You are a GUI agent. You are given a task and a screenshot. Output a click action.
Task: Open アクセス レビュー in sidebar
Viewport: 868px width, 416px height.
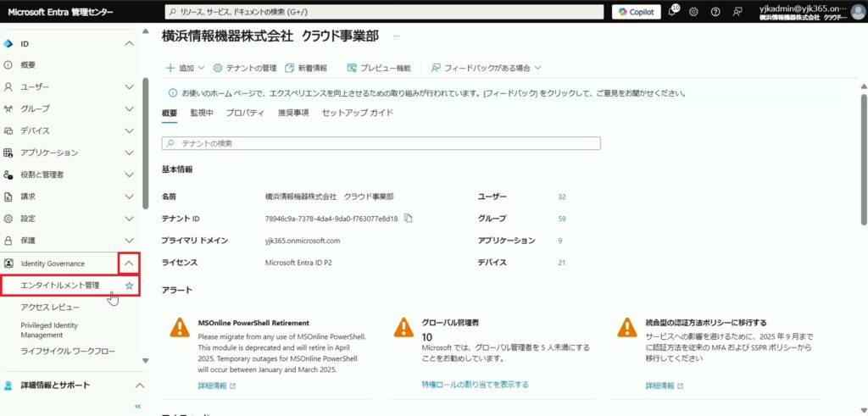(50, 307)
